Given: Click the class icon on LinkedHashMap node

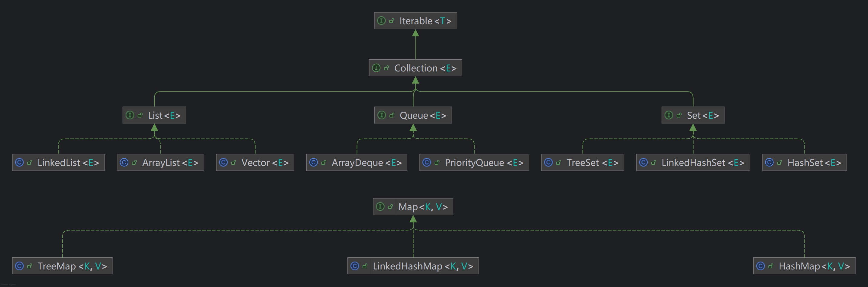Looking at the screenshot, I should coord(354,266).
